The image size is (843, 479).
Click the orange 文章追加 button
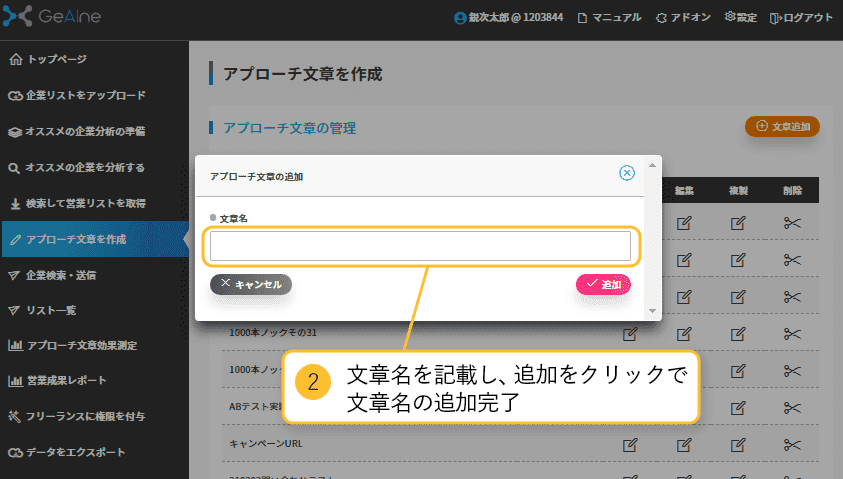pyautogui.click(x=782, y=126)
